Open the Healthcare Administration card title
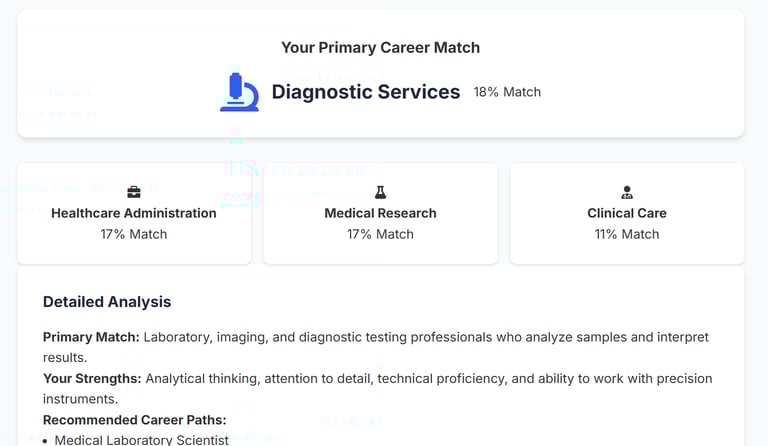This screenshot has width=768, height=446. 134,213
